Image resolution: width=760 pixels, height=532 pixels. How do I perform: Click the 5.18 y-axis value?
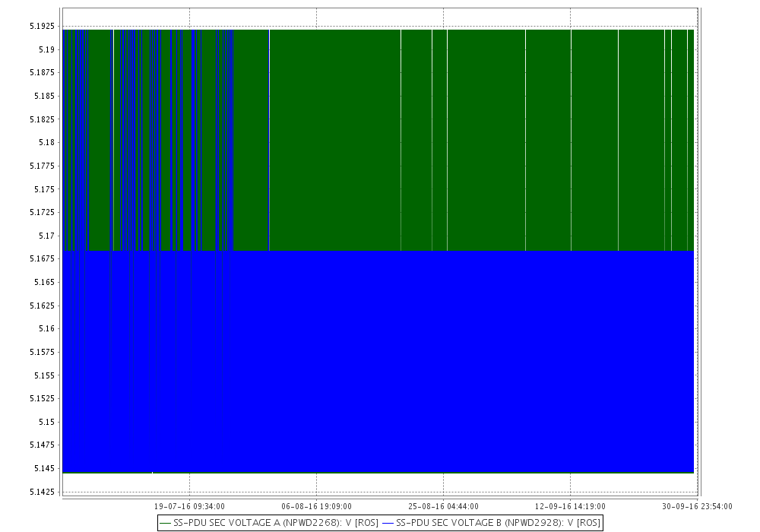coord(46,142)
